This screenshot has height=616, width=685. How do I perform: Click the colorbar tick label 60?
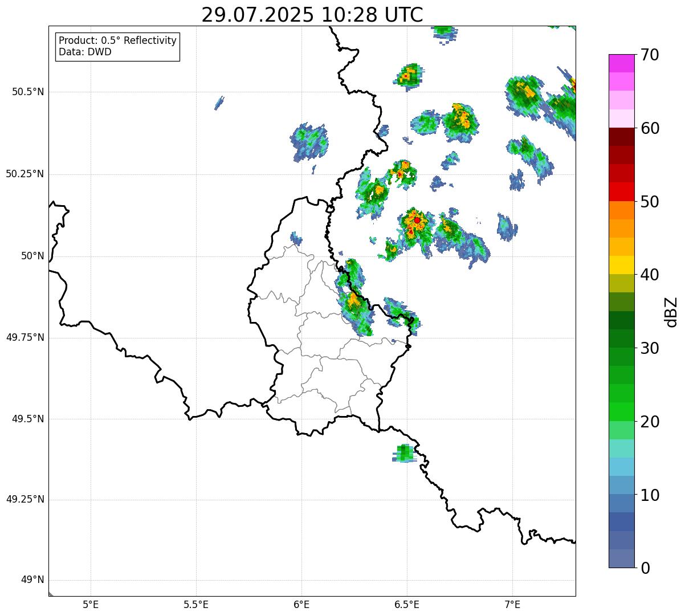click(x=650, y=128)
